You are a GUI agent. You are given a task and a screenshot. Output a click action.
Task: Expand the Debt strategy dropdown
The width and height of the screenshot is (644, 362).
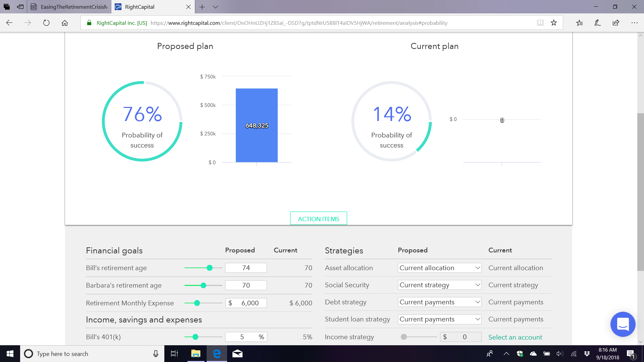click(439, 302)
